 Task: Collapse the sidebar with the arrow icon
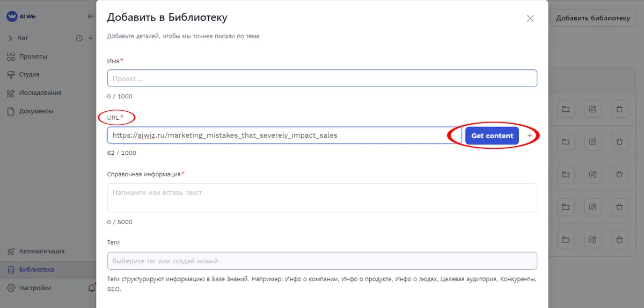point(91,16)
